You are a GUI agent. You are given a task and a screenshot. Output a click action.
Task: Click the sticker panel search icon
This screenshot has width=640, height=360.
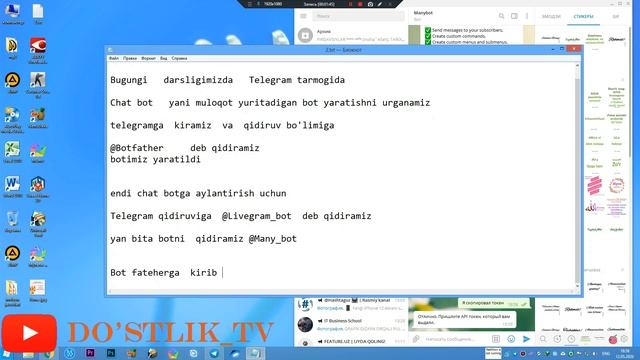(x=543, y=339)
